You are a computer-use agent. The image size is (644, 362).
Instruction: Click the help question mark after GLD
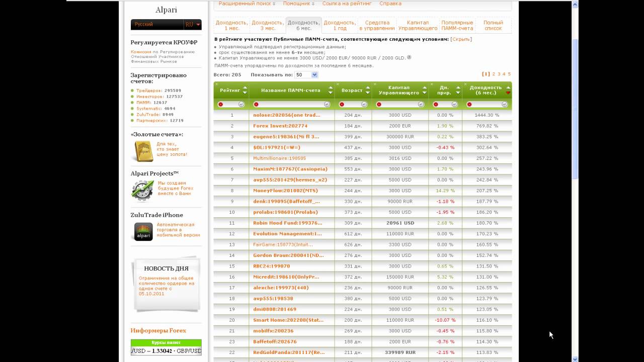click(x=409, y=57)
